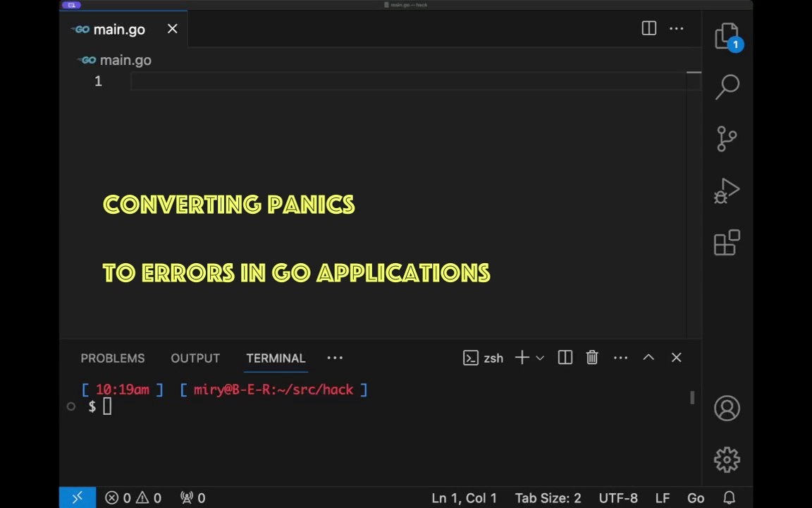Close the terminal panel
Screen dimensions: 812x508
click(677, 358)
